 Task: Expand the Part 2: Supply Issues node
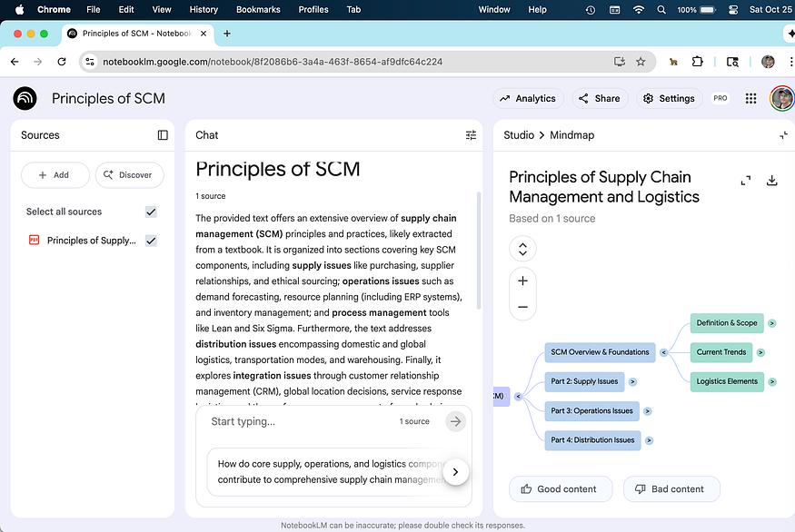[632, 382]
